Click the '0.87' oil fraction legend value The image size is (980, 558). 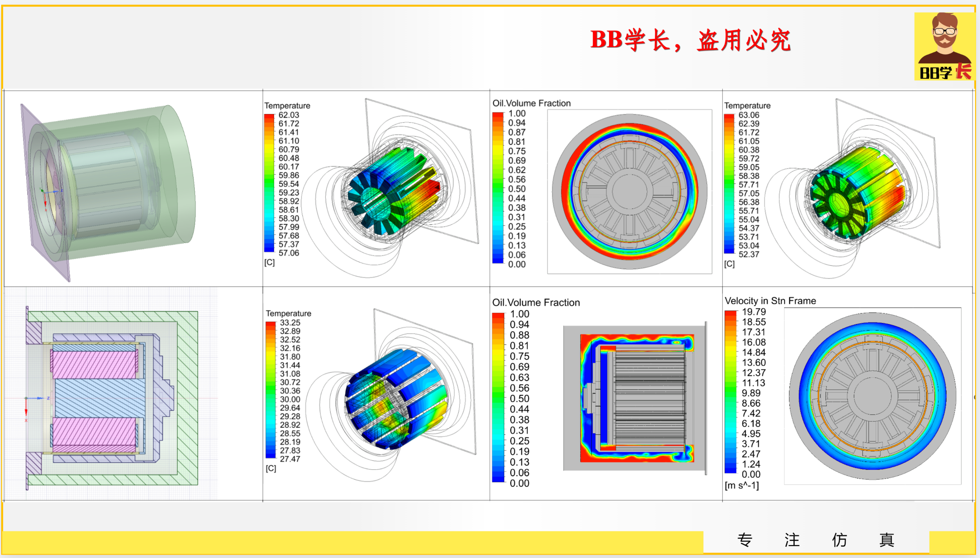tap(517, 132)
